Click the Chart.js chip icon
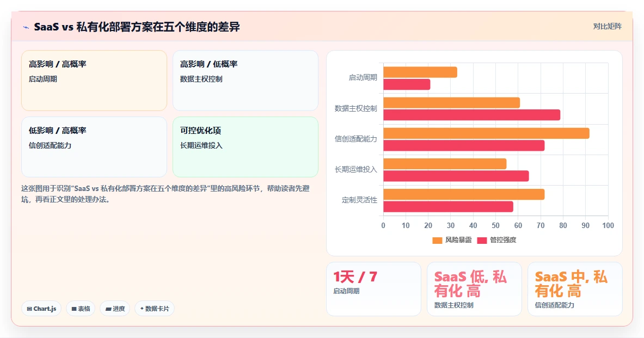Viewport: 644px width, 338px height. pos(29,309)
